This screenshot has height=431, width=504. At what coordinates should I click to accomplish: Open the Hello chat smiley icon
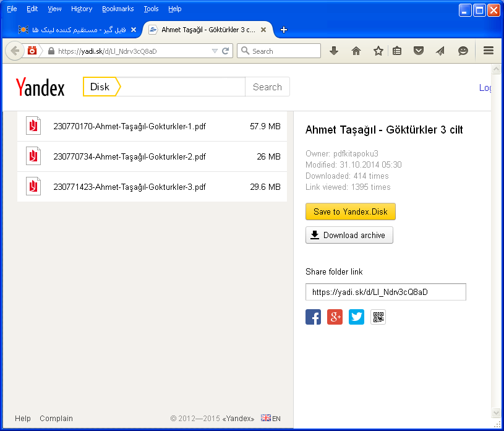click(463, 51)
